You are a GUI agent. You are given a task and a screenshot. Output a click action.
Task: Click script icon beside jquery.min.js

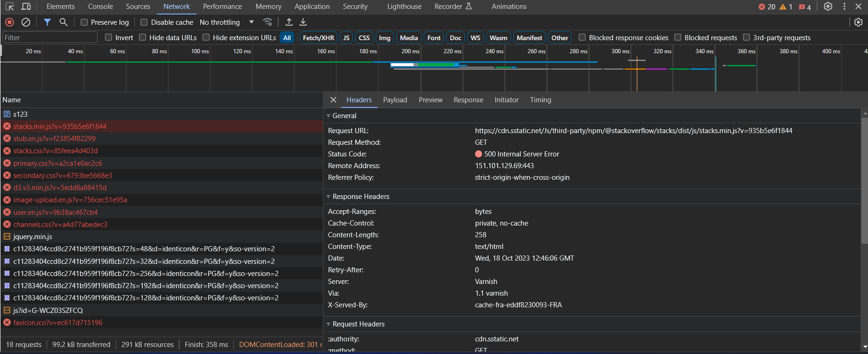(7, 237)
